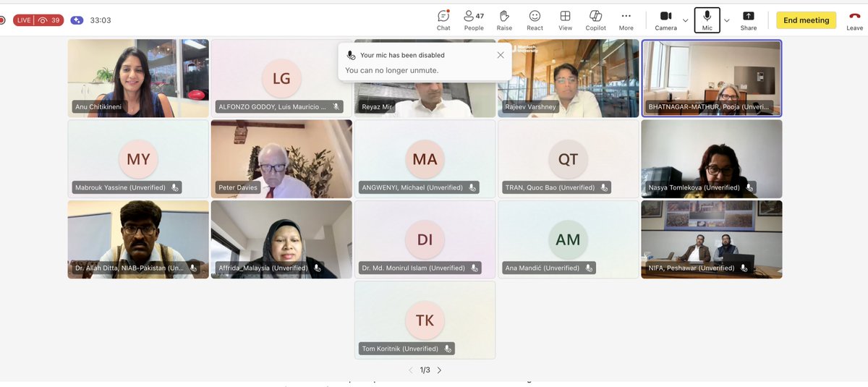Screen dimensions: 868x387
Task: Select Affrida_Malaysia video tile
Action: pyautogui.click(x=281, y=239)
